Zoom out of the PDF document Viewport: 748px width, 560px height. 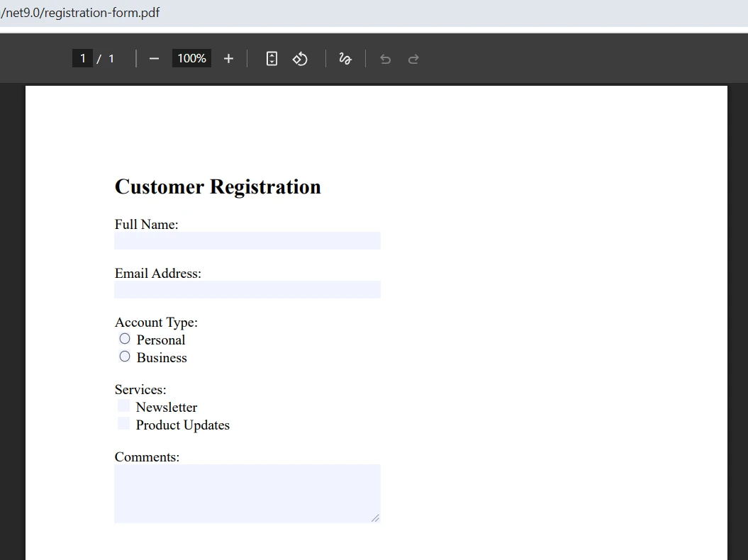coord(154,58)
